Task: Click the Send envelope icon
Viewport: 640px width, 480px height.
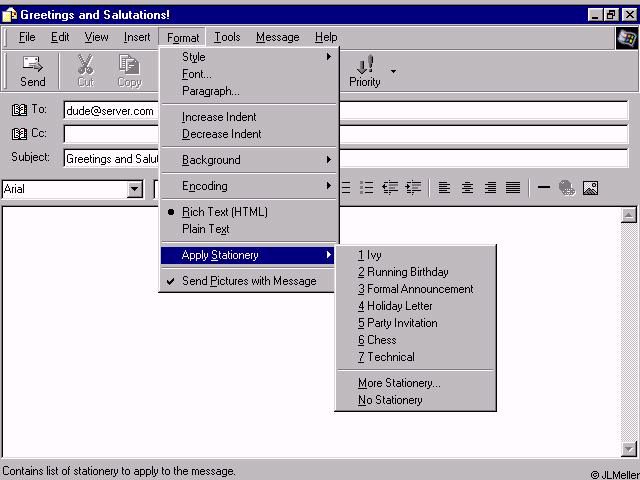Action: pyautogui.click(x=33, y=64)
